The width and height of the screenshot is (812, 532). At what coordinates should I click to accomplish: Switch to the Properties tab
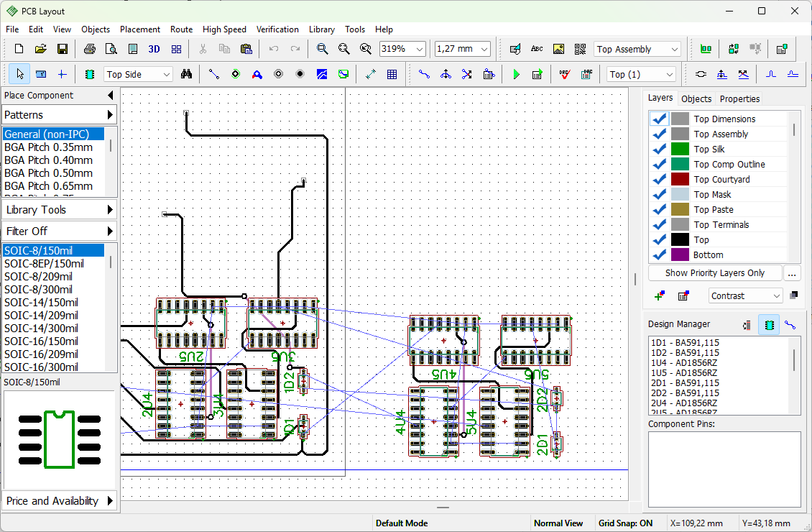point(739,99)
